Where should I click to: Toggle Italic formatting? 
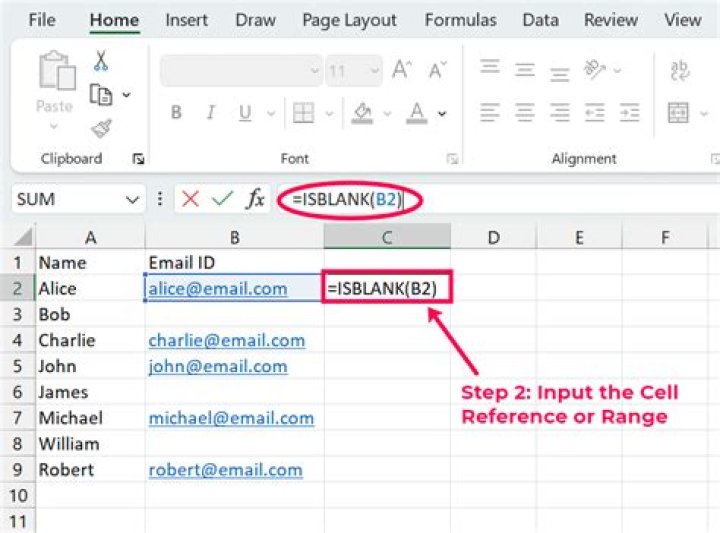click(210, 112)
